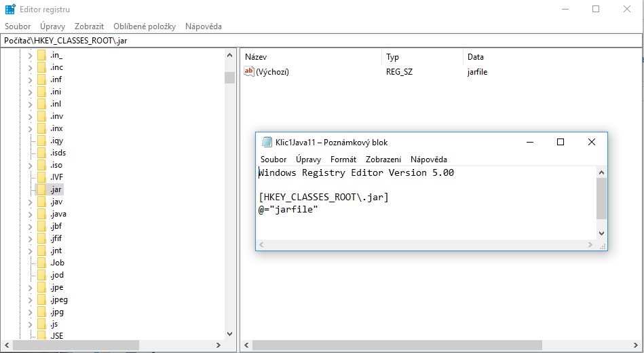Expand the .ini registry key
Viewport: 644px width, 353px height.
tap(30, 92)
